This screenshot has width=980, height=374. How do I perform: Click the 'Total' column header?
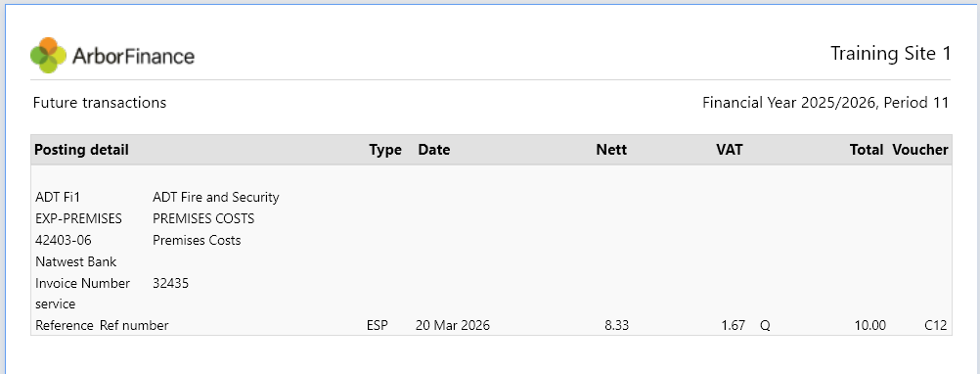coord(867,150)
